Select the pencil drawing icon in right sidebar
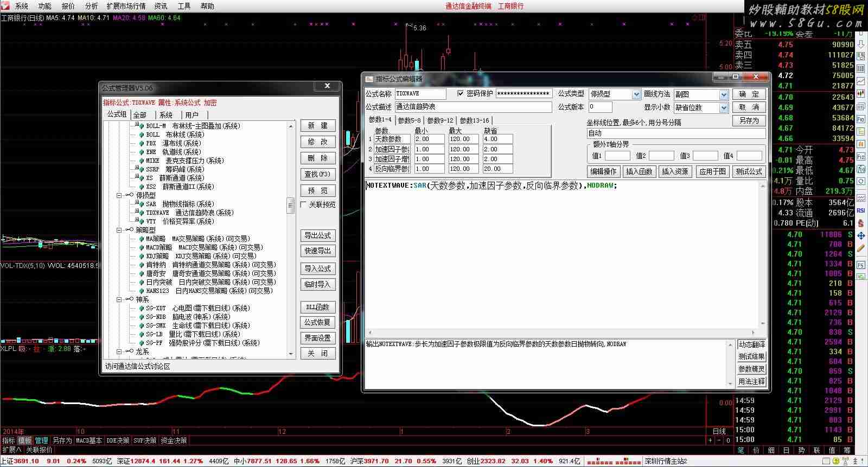868x467 pixels. click(860, 248)
